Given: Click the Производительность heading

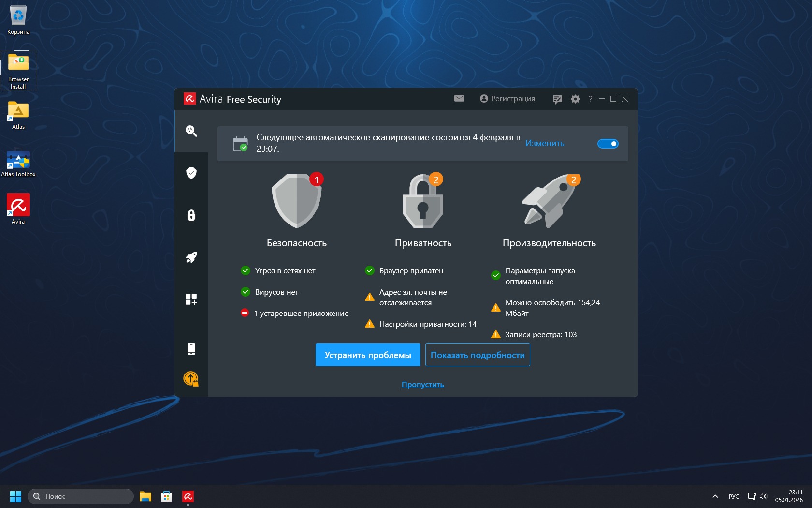Looking at the screenshot, I should point(549,243).
